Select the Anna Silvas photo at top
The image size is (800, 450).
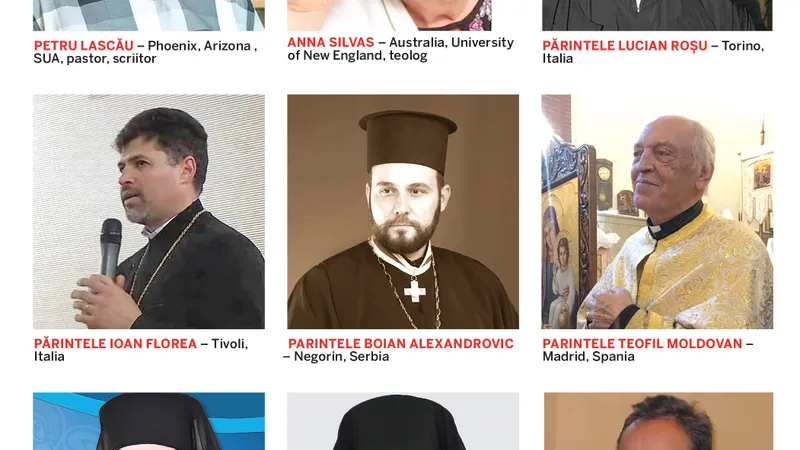389,15
